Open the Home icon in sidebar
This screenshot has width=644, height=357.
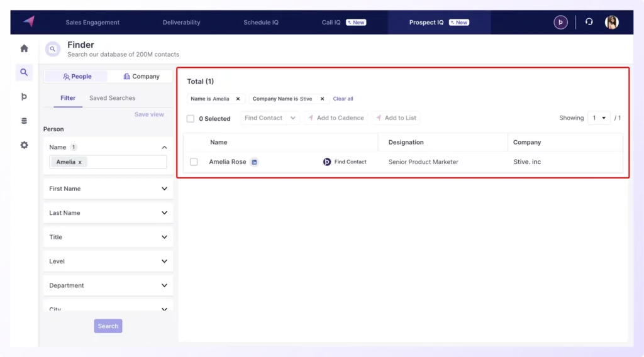click(25, 48)
